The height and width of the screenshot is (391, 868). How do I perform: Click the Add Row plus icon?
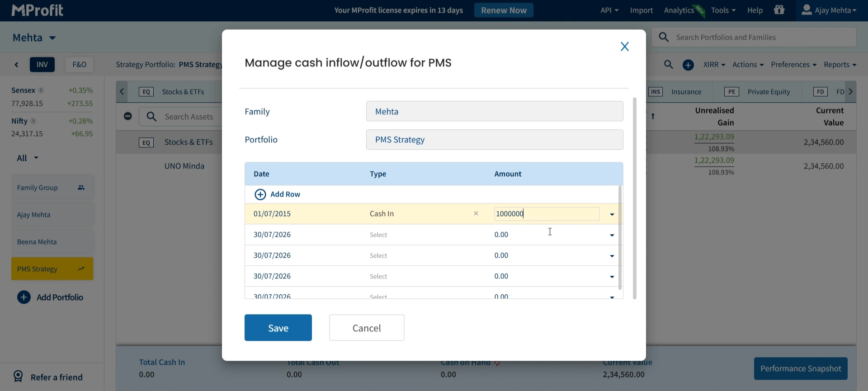[260, 194]
